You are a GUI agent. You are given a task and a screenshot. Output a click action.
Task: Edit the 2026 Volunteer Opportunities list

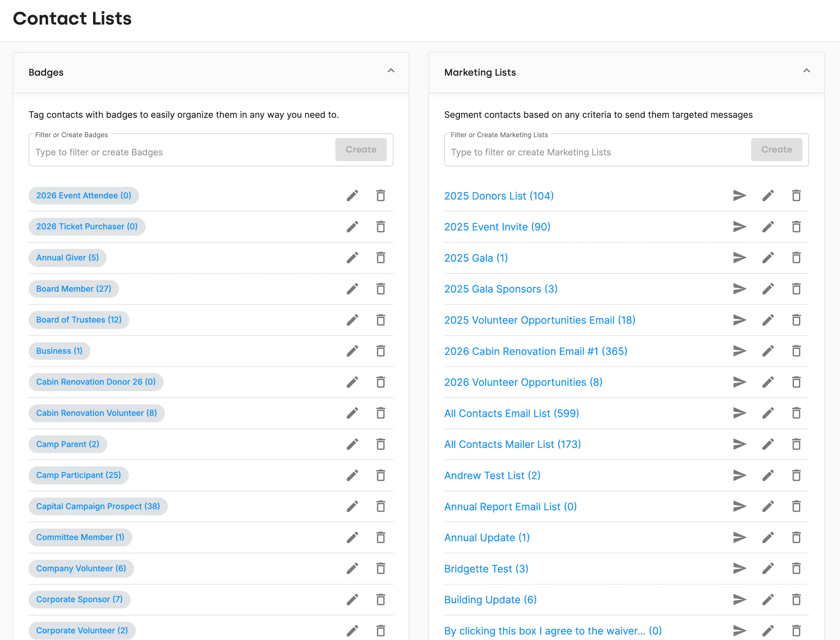pos(768,382)
